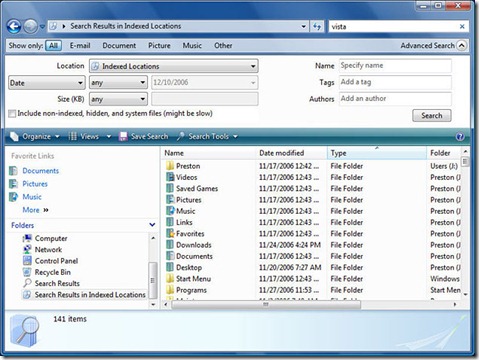The image size is (479, 360).
Task: Open the Indexed Locations location dropdown
Action: (x=174, y=66)
